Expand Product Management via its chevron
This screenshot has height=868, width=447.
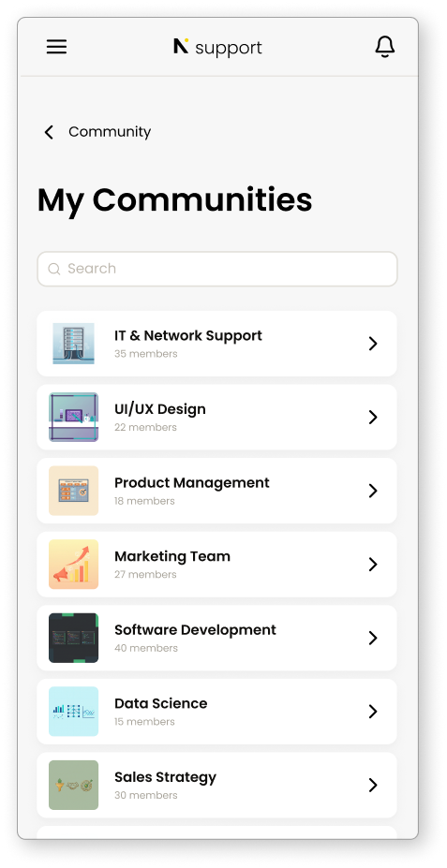click(373, 491)
